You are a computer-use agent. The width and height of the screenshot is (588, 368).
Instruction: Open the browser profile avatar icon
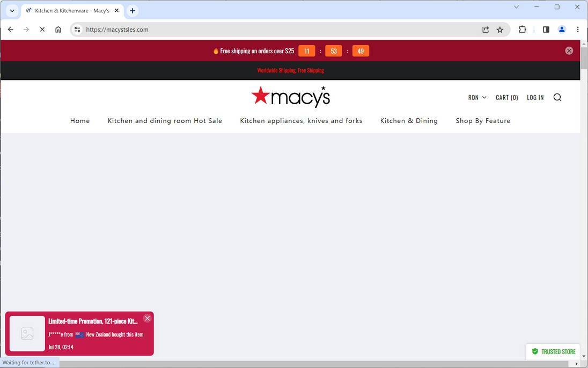coord(562,30)
